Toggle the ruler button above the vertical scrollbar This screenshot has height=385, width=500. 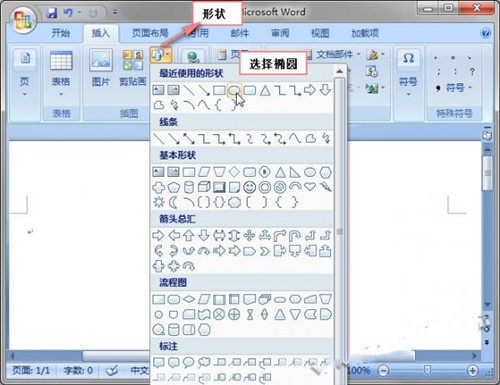coord(487,135)
